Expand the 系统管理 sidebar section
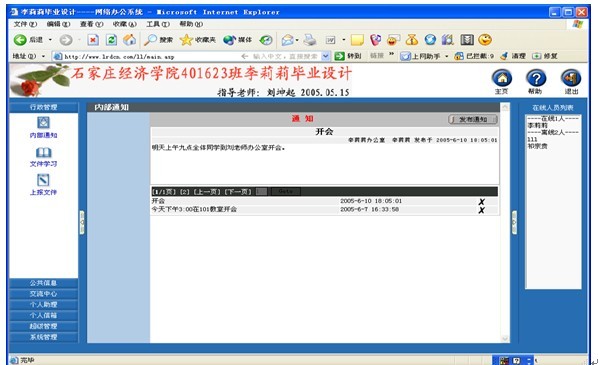 (44, 337)
